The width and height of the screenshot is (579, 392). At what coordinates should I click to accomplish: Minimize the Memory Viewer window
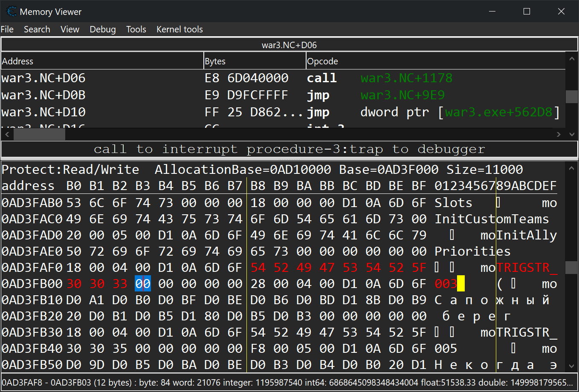click(x=492, y=12)
